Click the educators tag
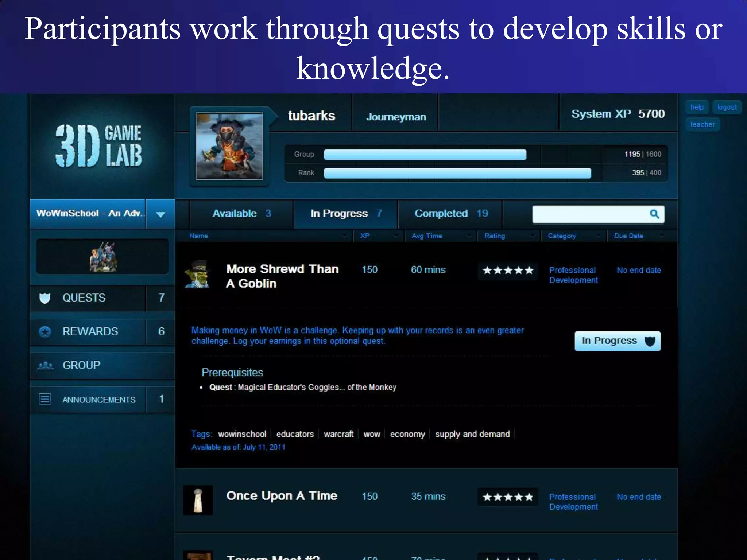The image size is (747, 560). tap(295, 434)
